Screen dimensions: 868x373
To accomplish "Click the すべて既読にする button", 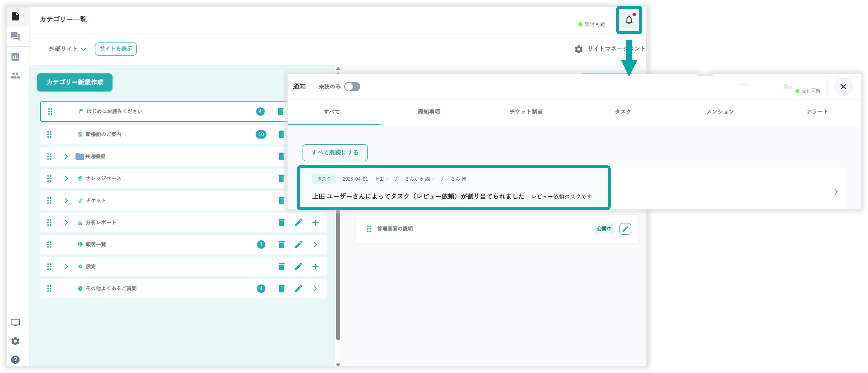I will pos(335,152).
